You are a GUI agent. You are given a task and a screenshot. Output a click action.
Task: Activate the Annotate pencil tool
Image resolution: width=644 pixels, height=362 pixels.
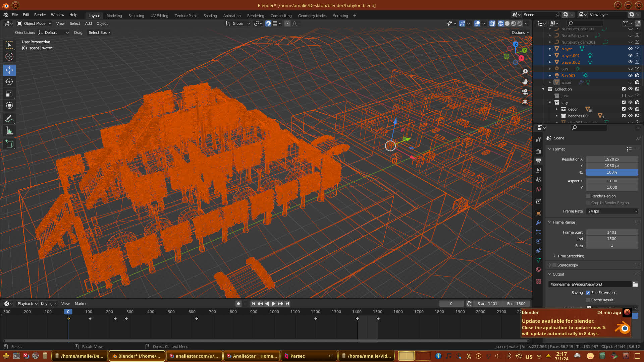9,119
